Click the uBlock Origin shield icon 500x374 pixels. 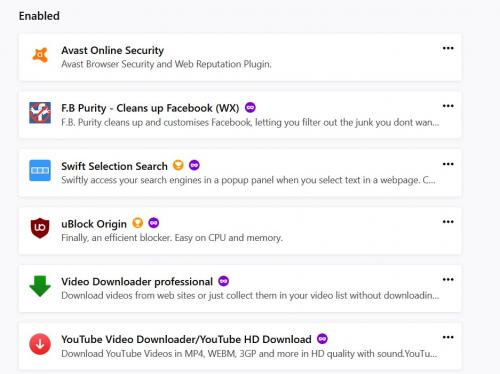[40, 228]
